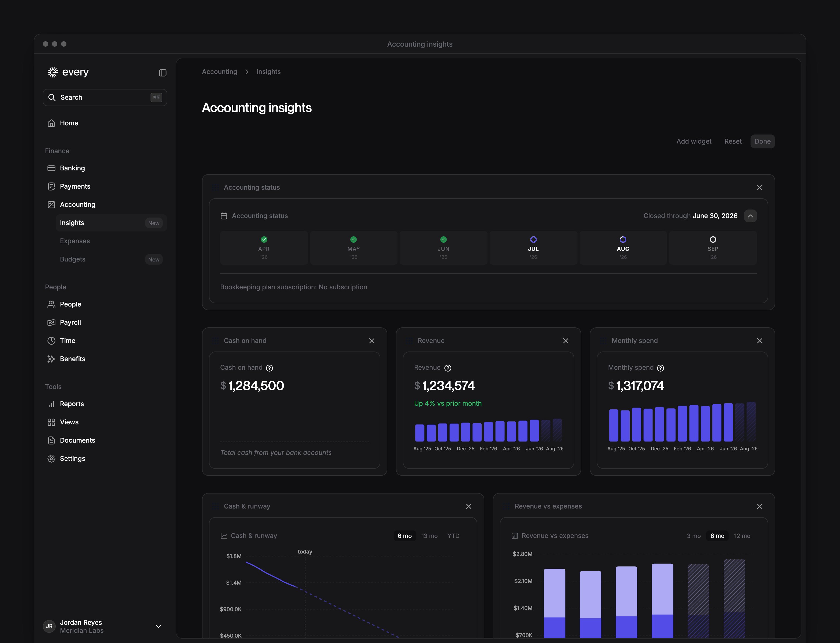Image resolution: width=840 pixels, height=643 pixels.
Task: Remove the Revenue widget
Action: pyautogui.click(x=566, y=341)
